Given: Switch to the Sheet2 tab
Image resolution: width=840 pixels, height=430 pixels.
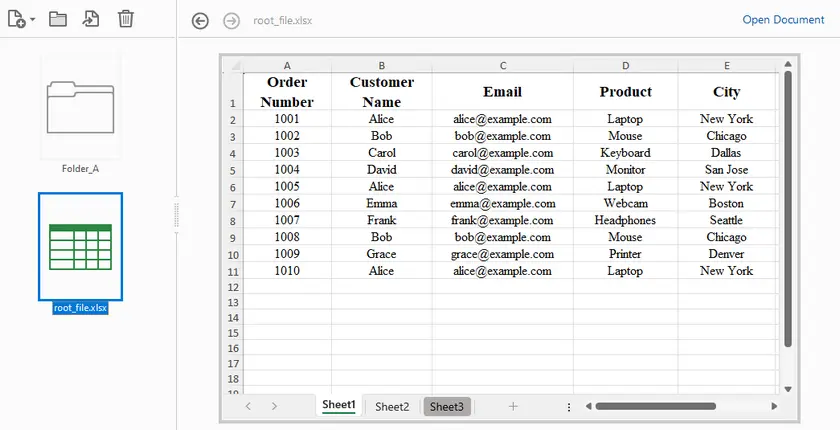Looking at the screenshot, I should (x=392, y=407).
